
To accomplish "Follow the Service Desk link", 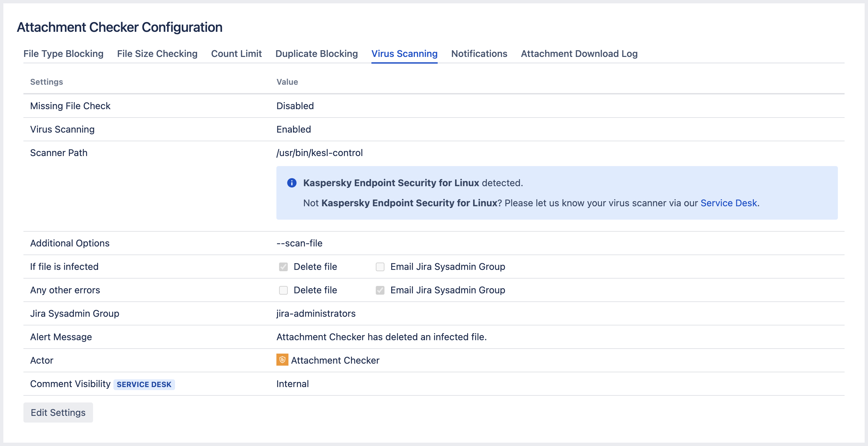I will coord(728,203).
